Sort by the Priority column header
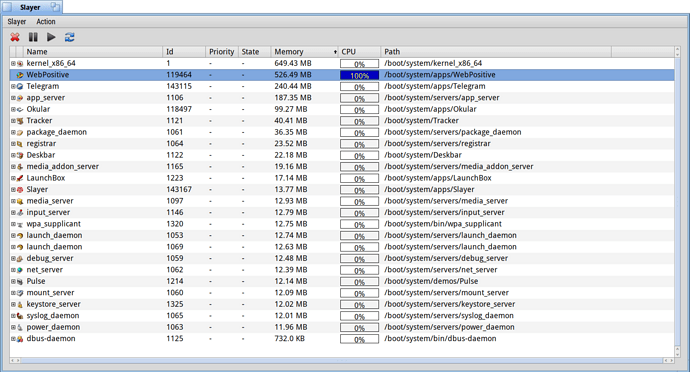This screenshot has height=372, width=690. (222, 52)
